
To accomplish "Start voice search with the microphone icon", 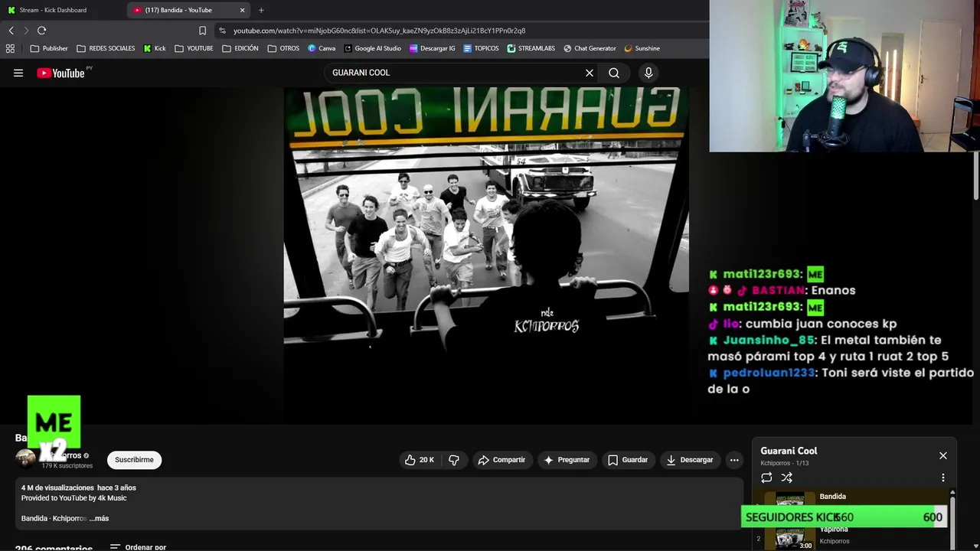I will click(x=648, y=73).
